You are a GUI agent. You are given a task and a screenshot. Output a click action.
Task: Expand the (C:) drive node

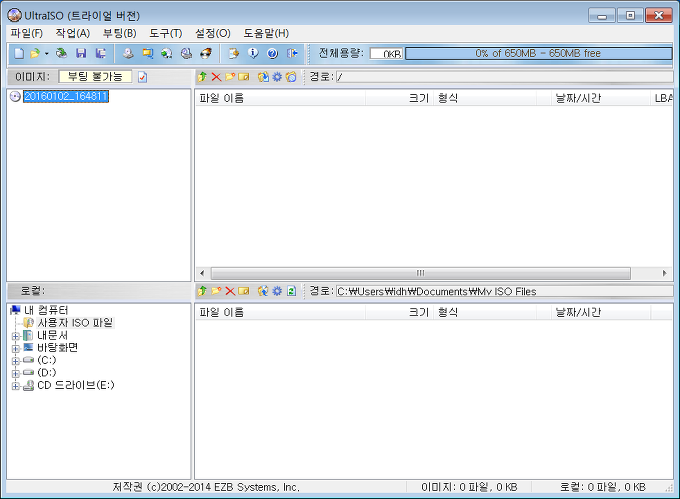pos(16,361)
